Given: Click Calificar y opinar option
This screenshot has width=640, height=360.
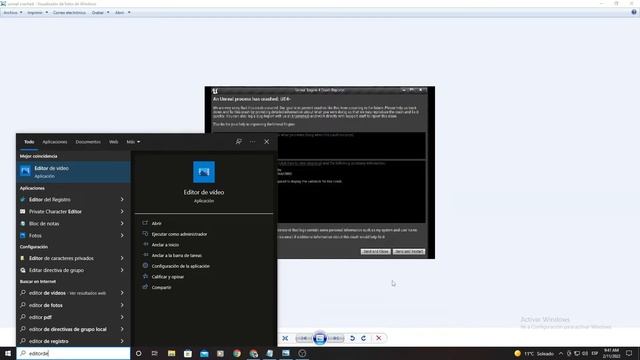Looking at the screenshot, I should pyautogui.click(x=168, y=277).
